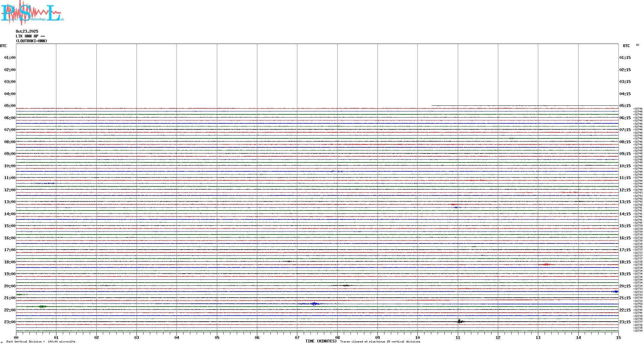The image size is (644, 346).
Task: Click the 23:15 label on right axis
Action: click(625, 322)
